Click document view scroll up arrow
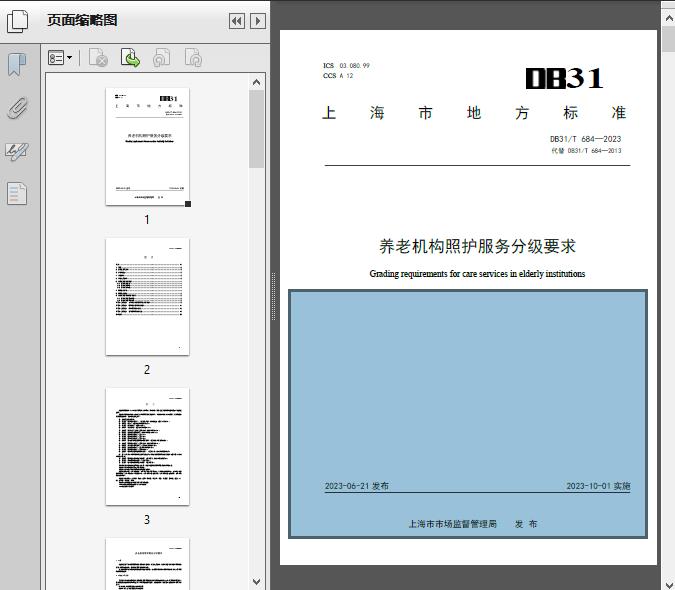Viewport: 675px width, 590px height. (x=669, y=18)
